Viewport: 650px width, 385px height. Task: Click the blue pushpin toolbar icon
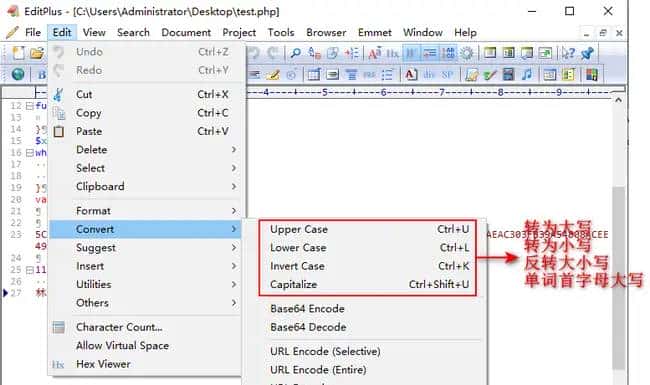coord(587,53)
